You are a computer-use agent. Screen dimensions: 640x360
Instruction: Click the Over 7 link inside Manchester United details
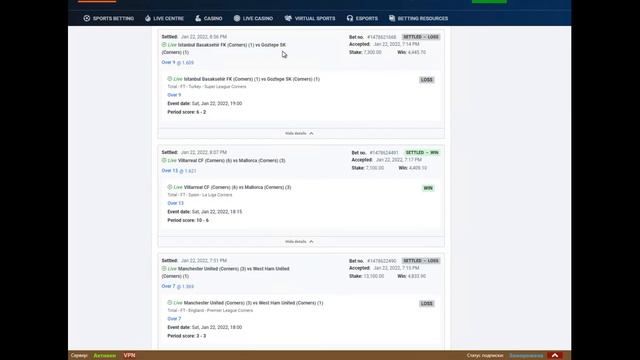[174, 318]
